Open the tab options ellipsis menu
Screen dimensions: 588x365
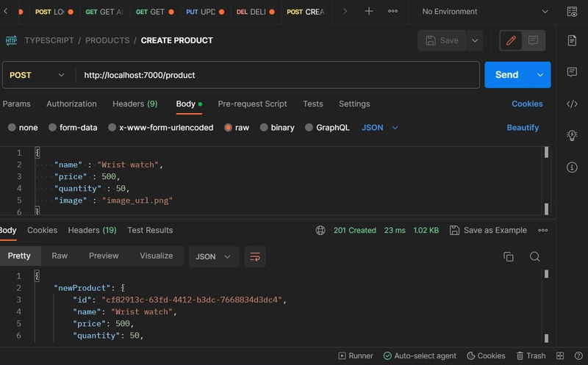click(x=392, y=11)
